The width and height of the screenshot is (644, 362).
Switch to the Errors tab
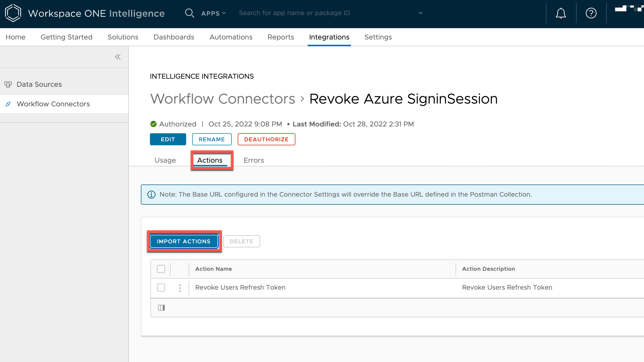pos(254,160)
